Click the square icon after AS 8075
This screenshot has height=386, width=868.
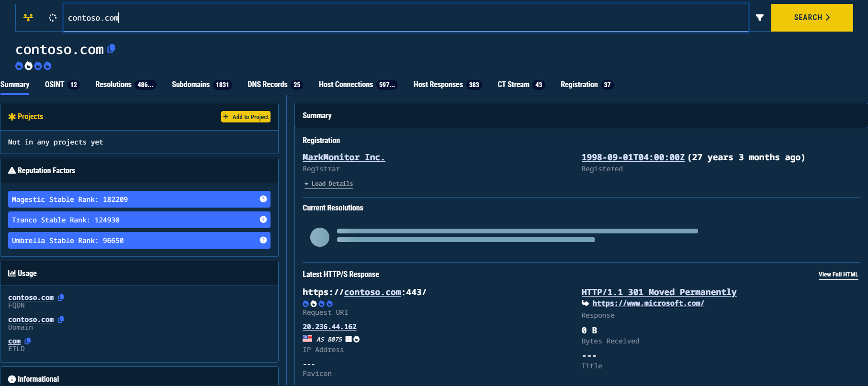click(x=349, y=339)
